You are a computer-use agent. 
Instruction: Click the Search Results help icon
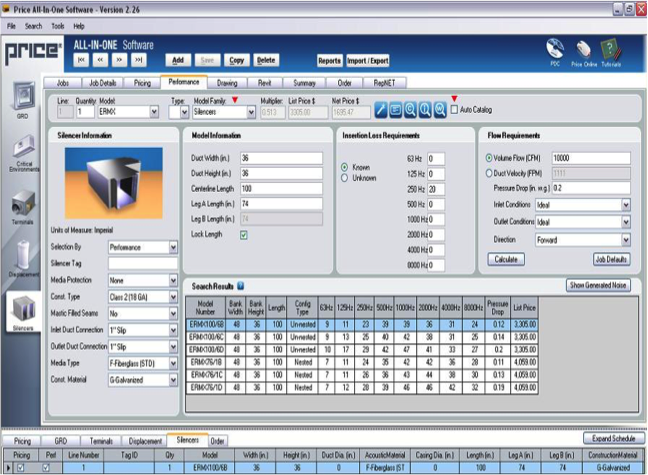[x=241, y=286]
